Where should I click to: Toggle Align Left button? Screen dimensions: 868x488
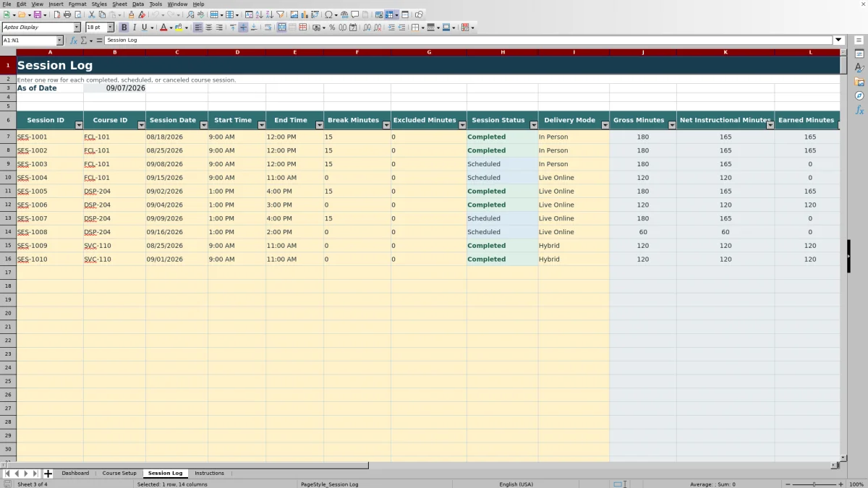(198, 27)
